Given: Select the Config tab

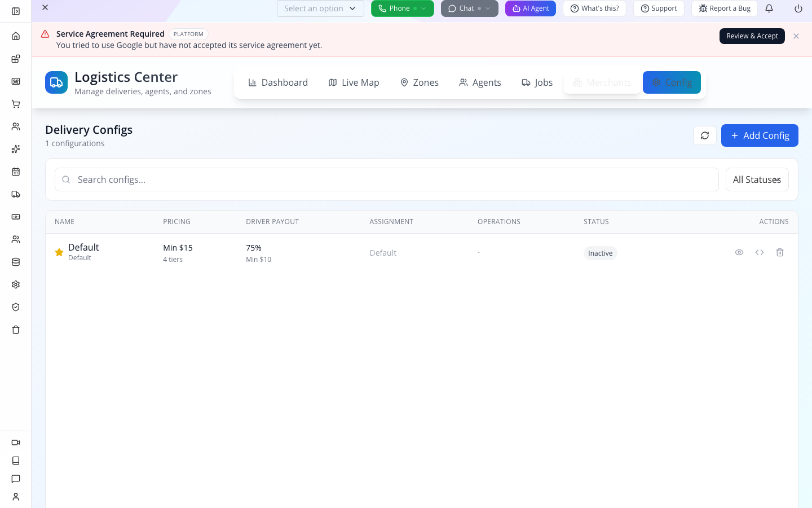Looking at the screenshot, I should [672, 82].
